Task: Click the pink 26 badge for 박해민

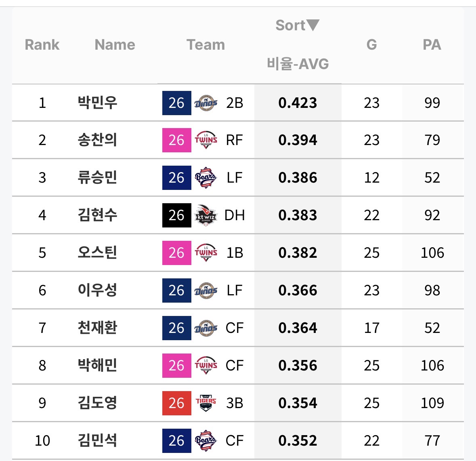Action: click(177, 365)
